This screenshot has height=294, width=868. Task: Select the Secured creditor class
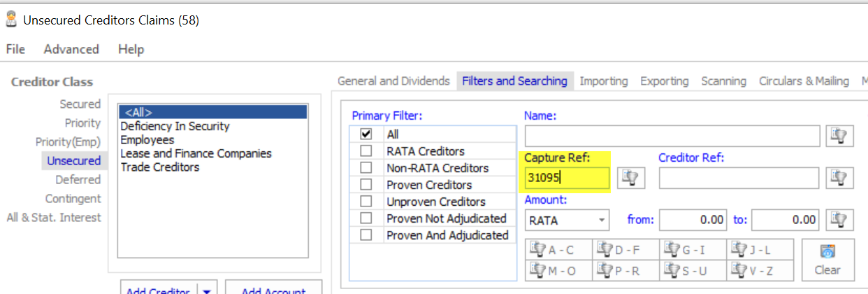(x=80, y=104)
